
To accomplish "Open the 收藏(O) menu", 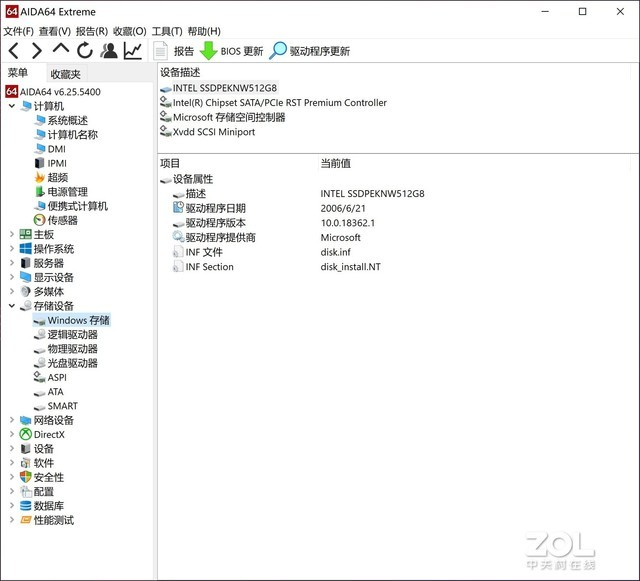I will [130, 31].
